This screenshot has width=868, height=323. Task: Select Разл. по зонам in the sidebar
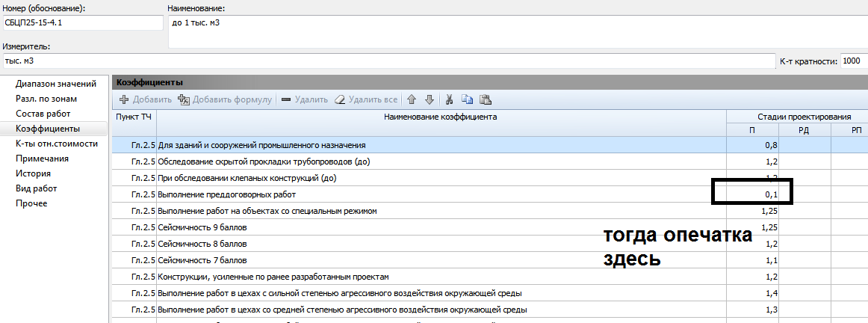point(46,99)
